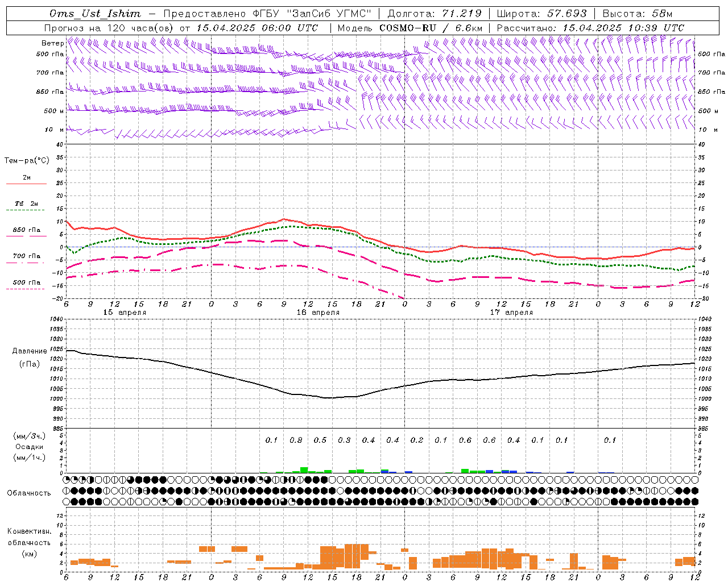Click the station name Oms_Ust_Ishim
The width and height of the screenshot is (728, 582).
[95, 14]
